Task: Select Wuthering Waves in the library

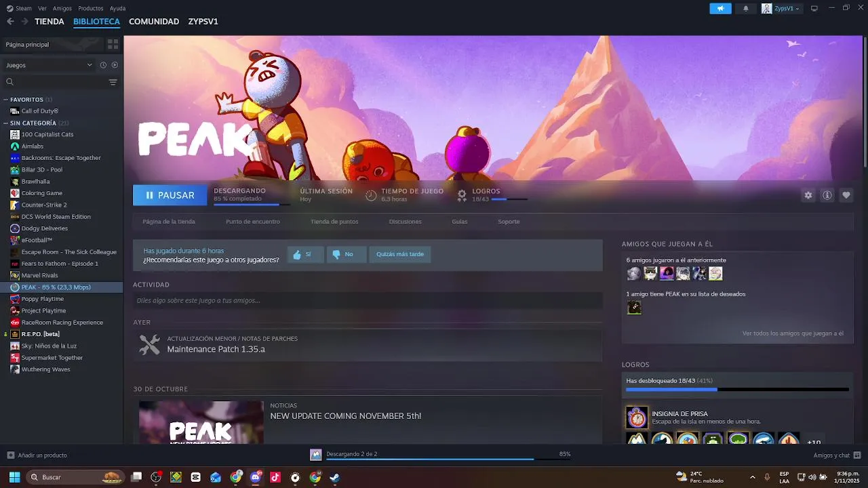Action: [x=45, y=369]
